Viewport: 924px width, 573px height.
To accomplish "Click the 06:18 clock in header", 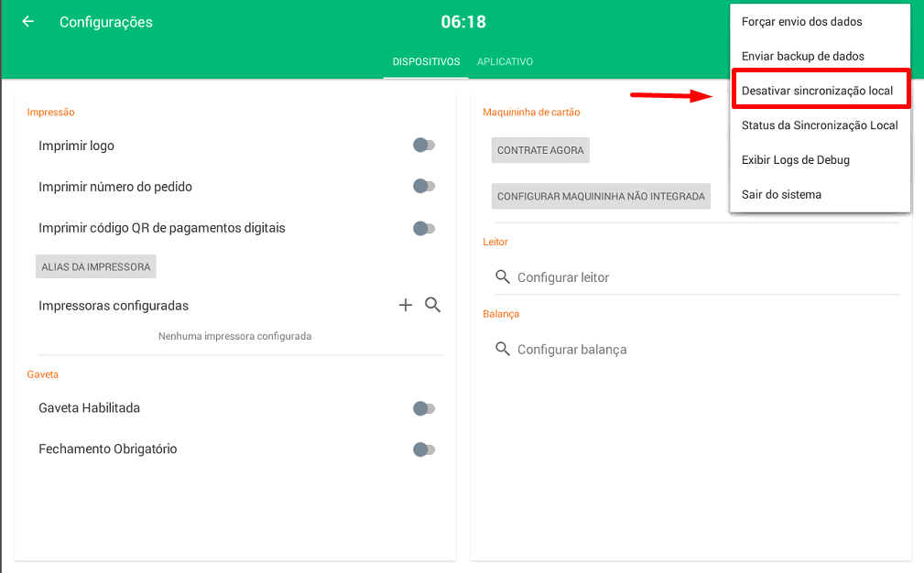I will 463,22.
